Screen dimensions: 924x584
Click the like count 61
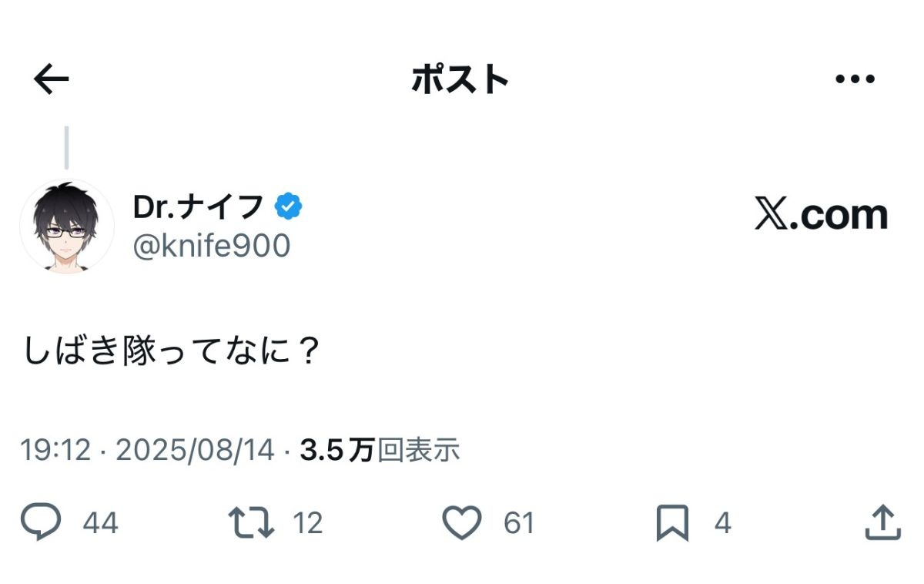[519, 524]
